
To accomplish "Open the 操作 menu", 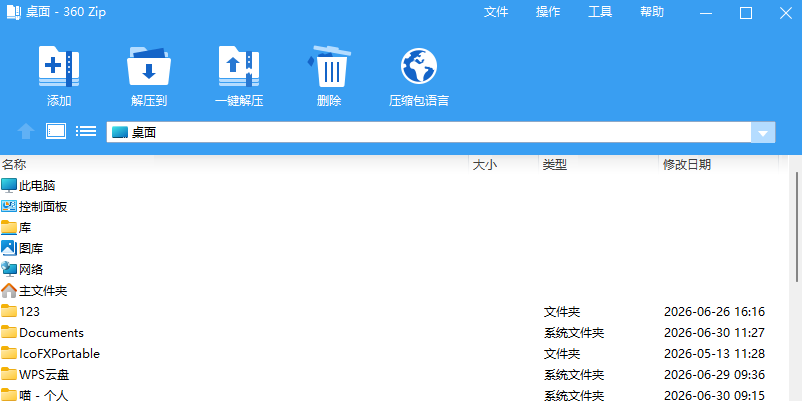I will point(548,12).
